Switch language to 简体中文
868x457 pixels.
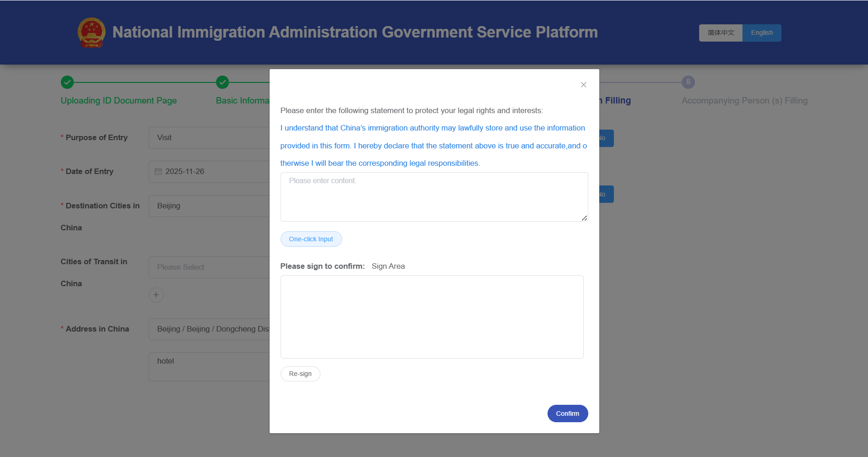720,33
